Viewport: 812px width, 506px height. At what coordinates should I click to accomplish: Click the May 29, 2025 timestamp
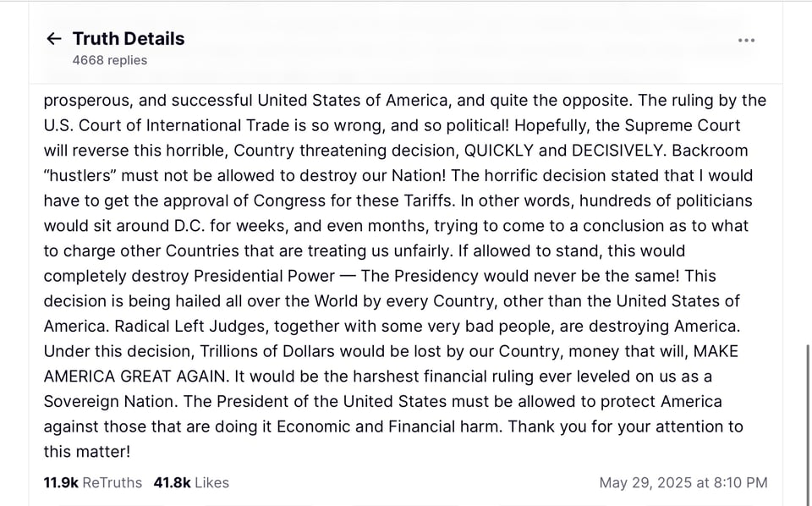coord(683,482)
